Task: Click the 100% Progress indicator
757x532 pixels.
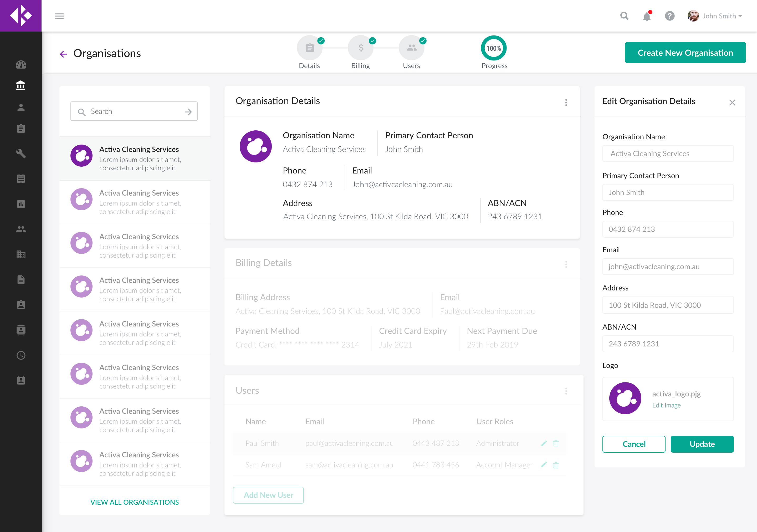Action: tap(494, 48)
